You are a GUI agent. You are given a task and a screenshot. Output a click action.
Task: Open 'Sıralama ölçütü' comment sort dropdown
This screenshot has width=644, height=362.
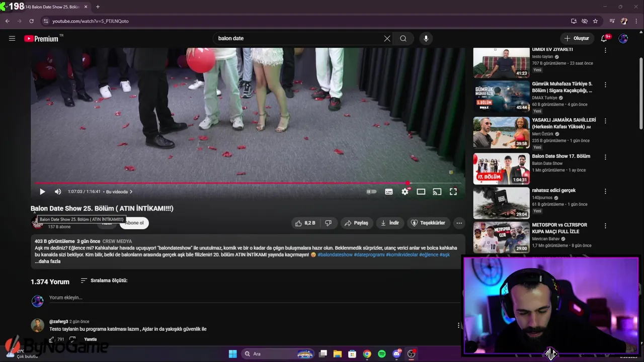point(104,281)
